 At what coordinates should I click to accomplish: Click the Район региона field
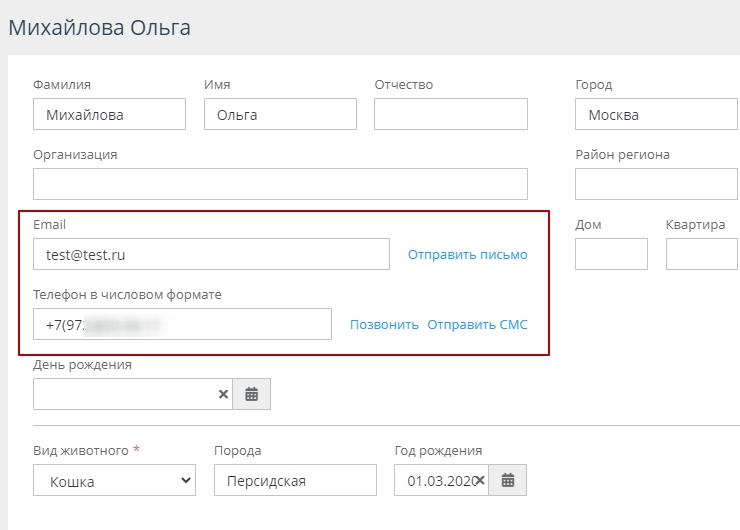point(655,184)
